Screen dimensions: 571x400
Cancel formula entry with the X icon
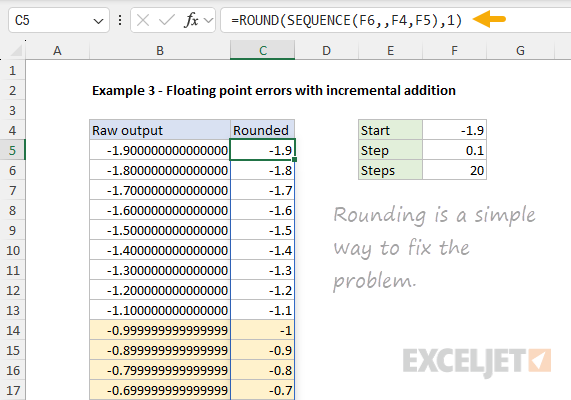(x=143, y=20)
